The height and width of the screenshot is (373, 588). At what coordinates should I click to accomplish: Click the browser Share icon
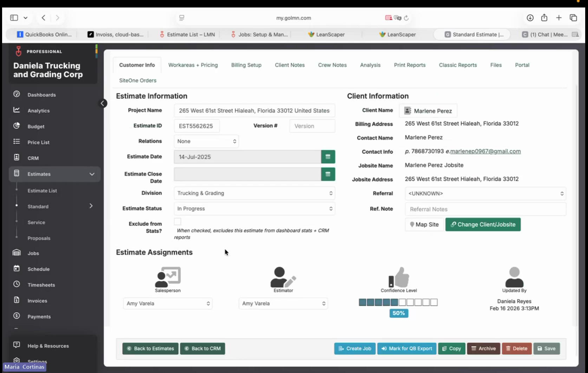(544, 18)
